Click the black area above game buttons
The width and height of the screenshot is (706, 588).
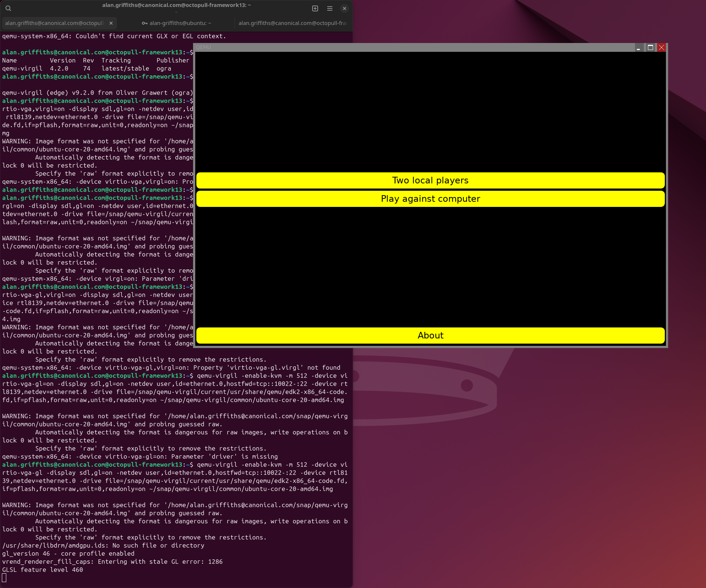[430, 110]
